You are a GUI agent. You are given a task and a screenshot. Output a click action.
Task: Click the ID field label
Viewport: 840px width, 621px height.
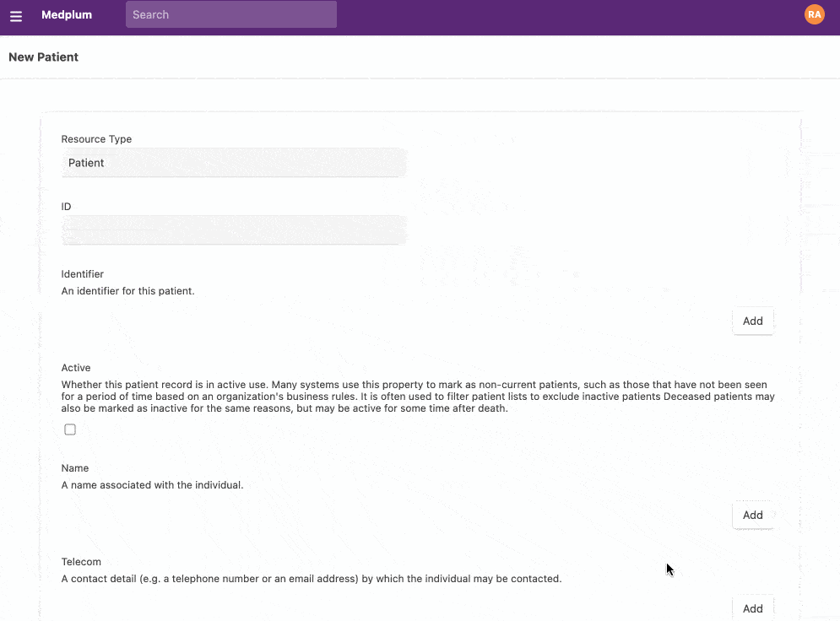[67, 207]
